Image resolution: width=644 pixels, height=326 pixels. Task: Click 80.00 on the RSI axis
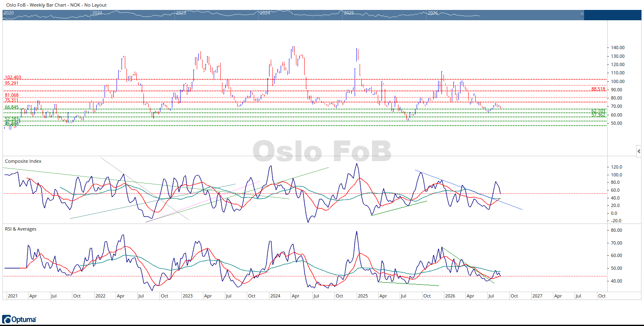point(616,231)
